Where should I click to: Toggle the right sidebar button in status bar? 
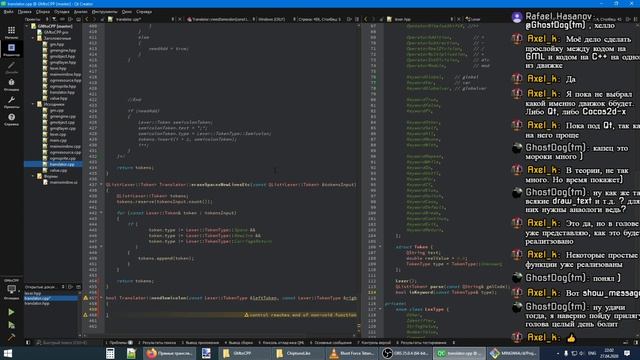click(636, 342)
